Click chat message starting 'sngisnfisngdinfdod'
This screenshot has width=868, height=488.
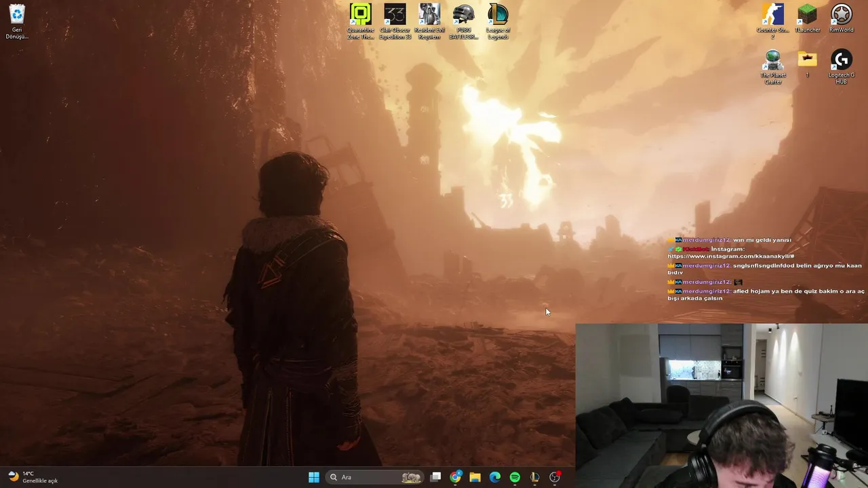(x=764, y=269)
